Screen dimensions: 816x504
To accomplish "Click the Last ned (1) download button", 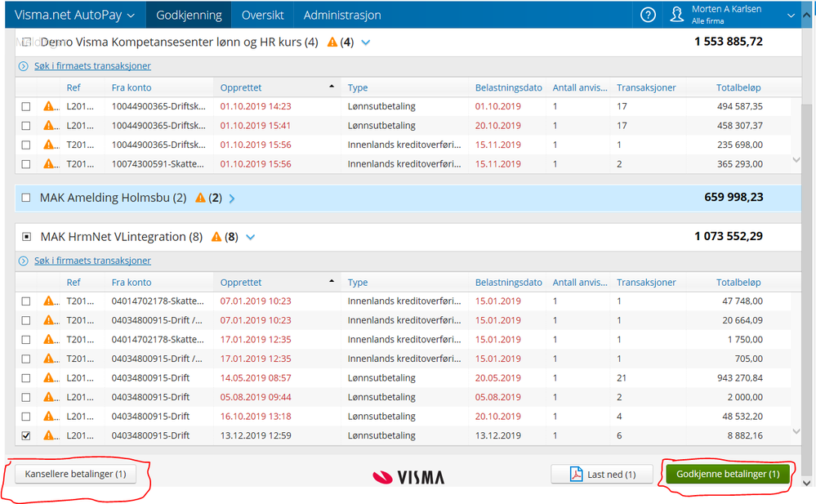I will [602, 475].
